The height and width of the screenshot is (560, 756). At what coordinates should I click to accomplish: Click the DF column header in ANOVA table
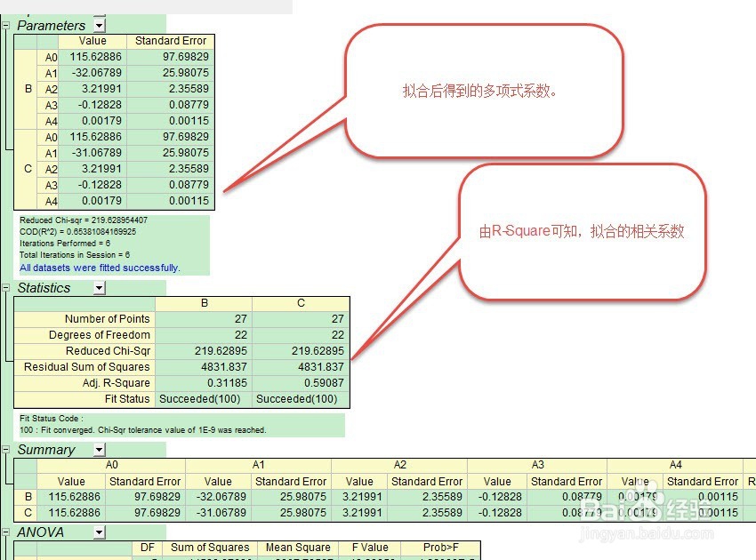click(x=147, y=548)
